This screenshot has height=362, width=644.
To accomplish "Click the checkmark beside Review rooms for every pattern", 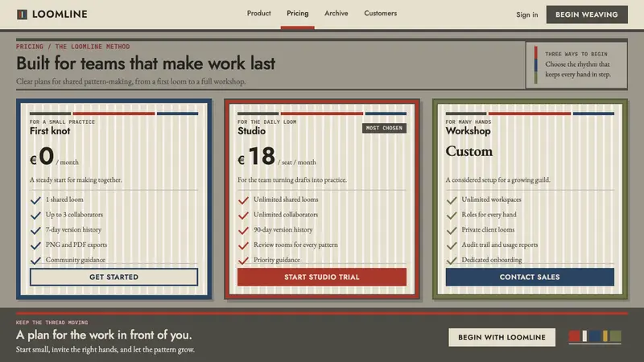I will 244,245.
